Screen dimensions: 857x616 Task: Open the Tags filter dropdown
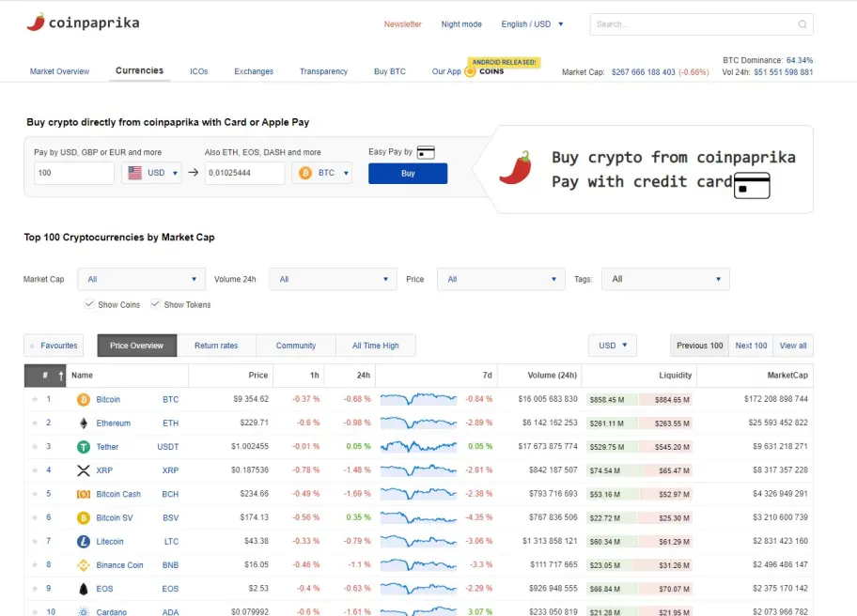pos(665,279)
